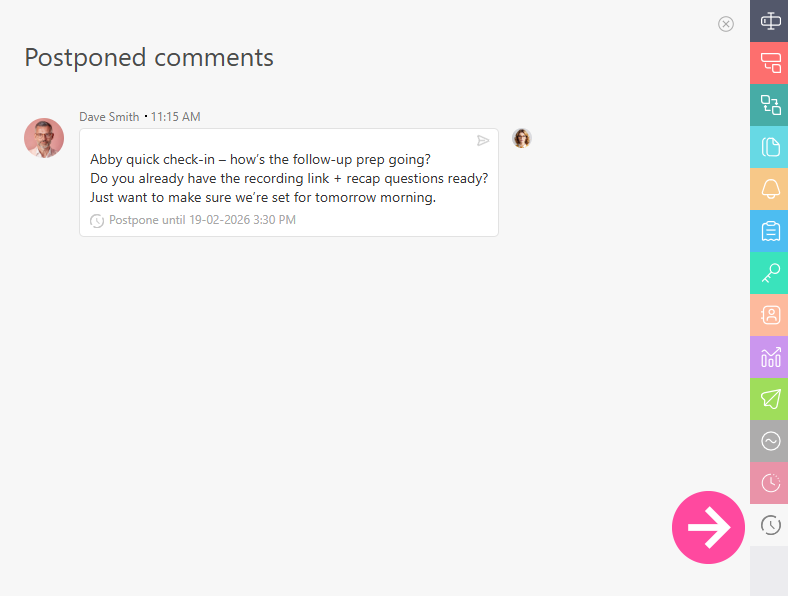Click the contact card icon in sidebar
788x596 pixels.
point(770,315)
